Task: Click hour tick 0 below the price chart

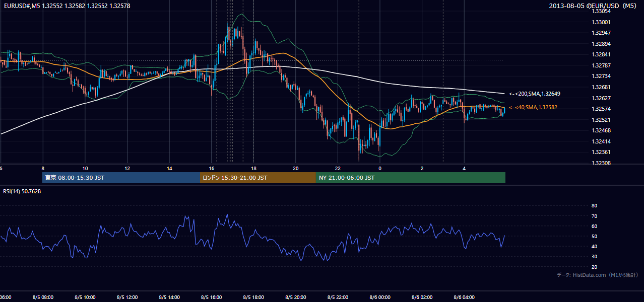Action: 380,168
